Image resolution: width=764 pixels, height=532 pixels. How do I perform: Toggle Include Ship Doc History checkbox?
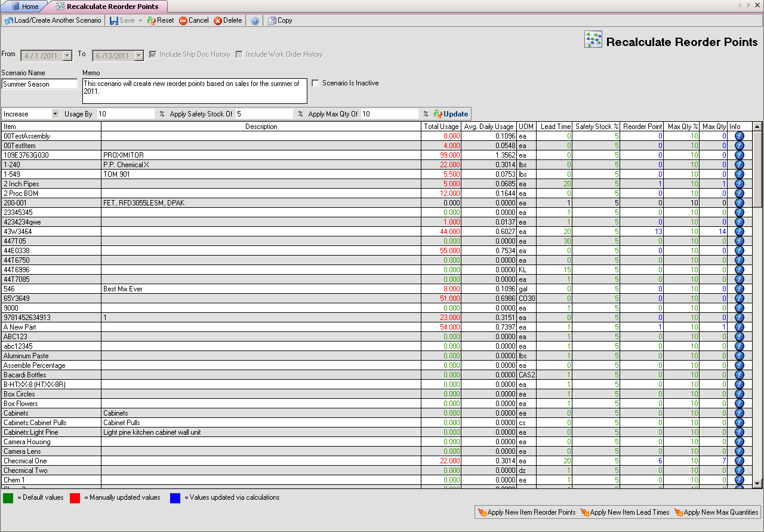(153, 54)
